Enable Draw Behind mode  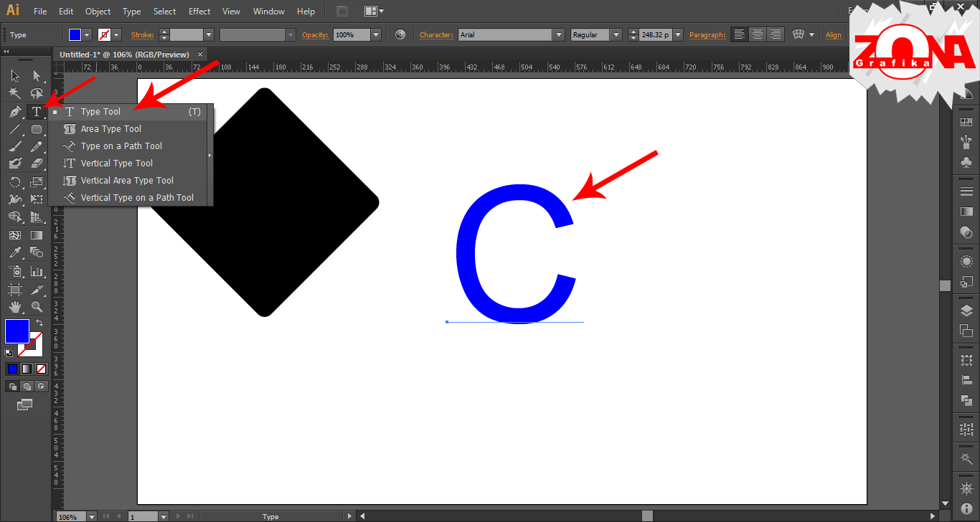27,386
